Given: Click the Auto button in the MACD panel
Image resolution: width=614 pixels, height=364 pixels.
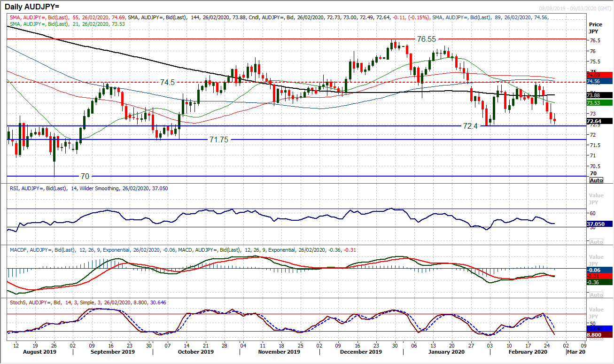Looking at the screenshot, I should coord(596,295).
